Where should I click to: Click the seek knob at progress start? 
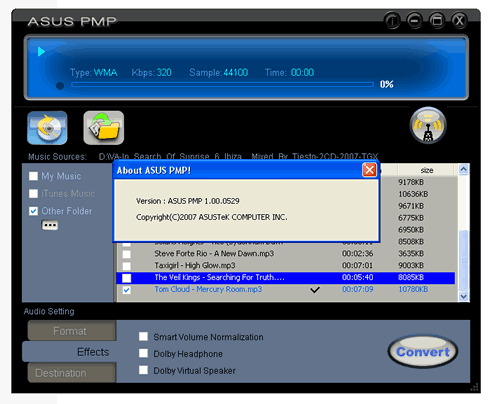click(60, 86)
